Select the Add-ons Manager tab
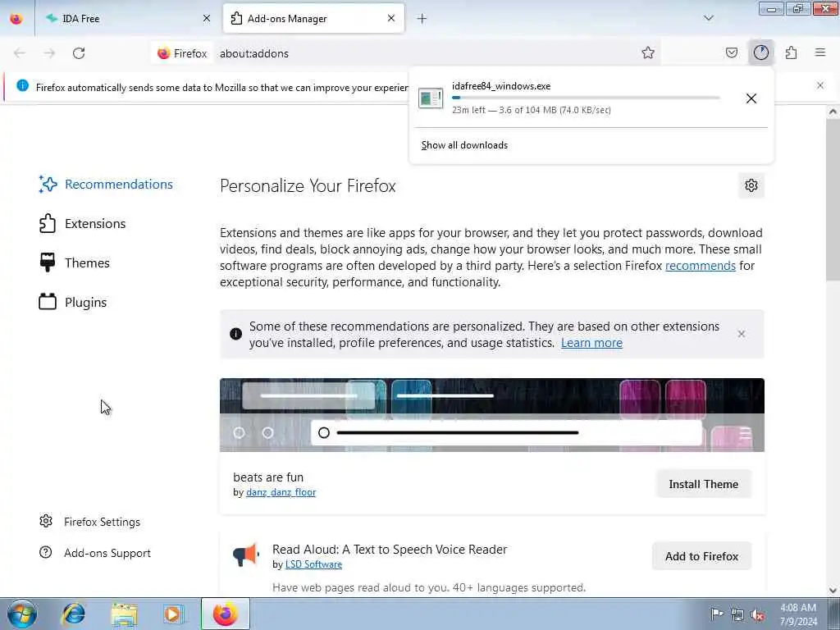This screenshot has height=630, width=840. tap(313, 19)
